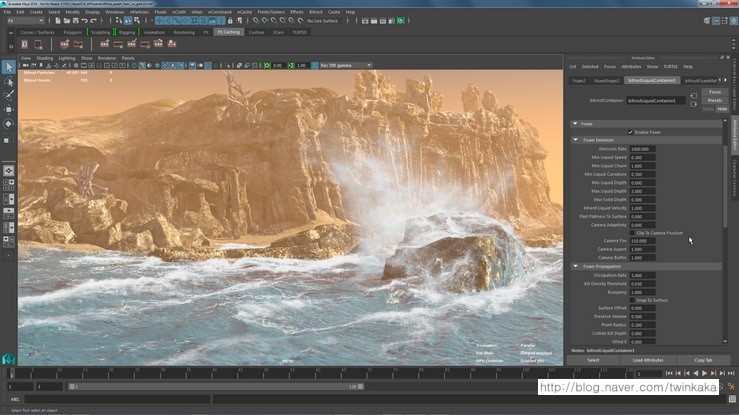Click the MEL command line input

[x=116, y=399]
